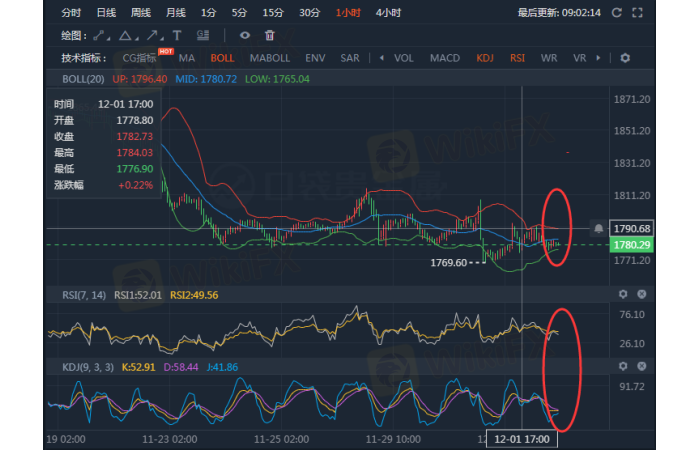Click the refresh icon beside the update time
Screen dimensions: 700x450
[x=616, y=13]
